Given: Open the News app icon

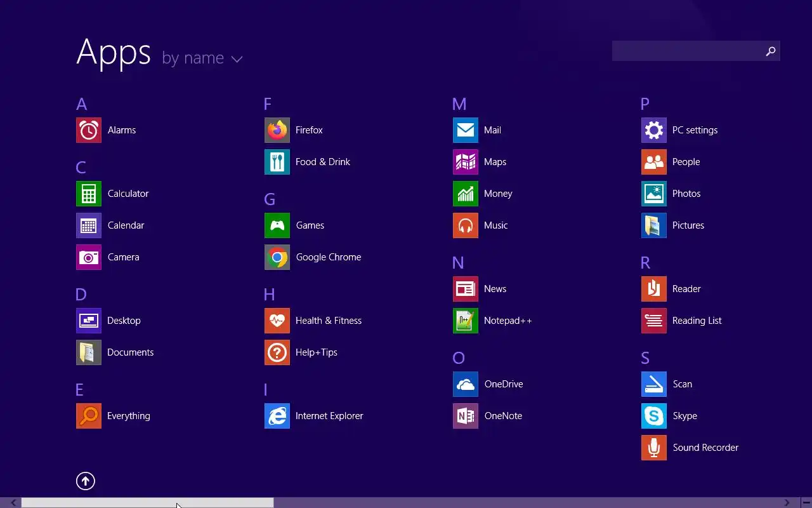Looking at the screenshot, I should point(466,289).
